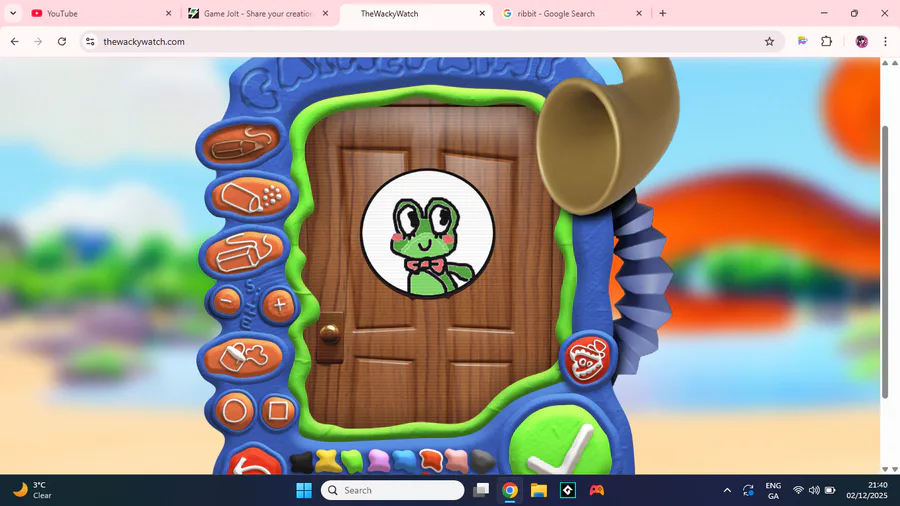Pick the dark gray clay color
This screenshot has width=900, height=506.
point(483,461)
